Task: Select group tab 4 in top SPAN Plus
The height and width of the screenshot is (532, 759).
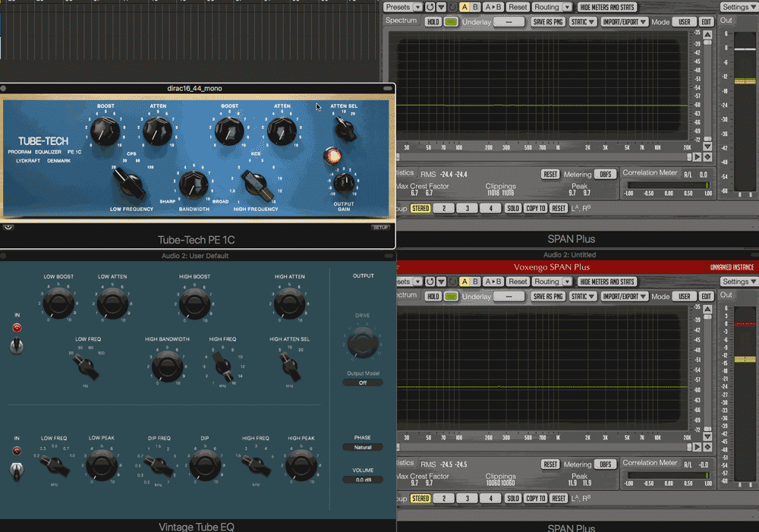Action: pyautogui.click(x=490, y=209)
